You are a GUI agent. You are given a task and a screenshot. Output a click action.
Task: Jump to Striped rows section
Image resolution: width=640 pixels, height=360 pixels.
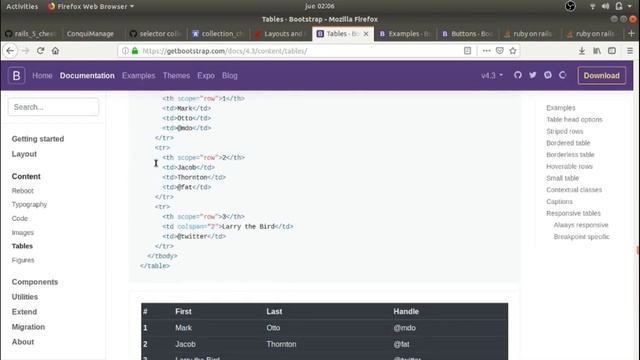(x=564, y=131)
